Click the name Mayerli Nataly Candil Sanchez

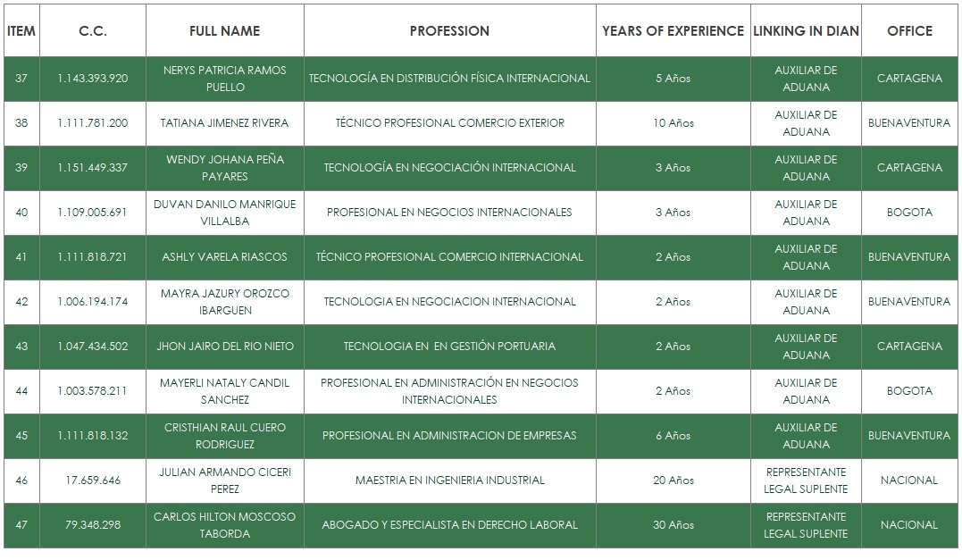tap(224, 391)
